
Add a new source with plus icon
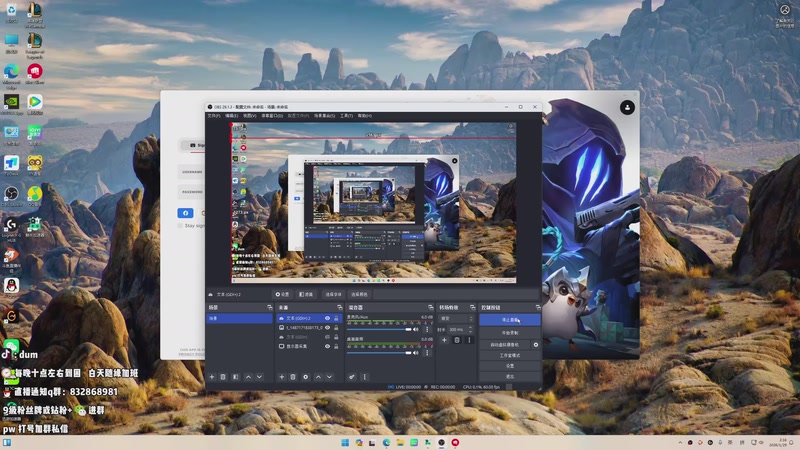click(x=281, y=377)
